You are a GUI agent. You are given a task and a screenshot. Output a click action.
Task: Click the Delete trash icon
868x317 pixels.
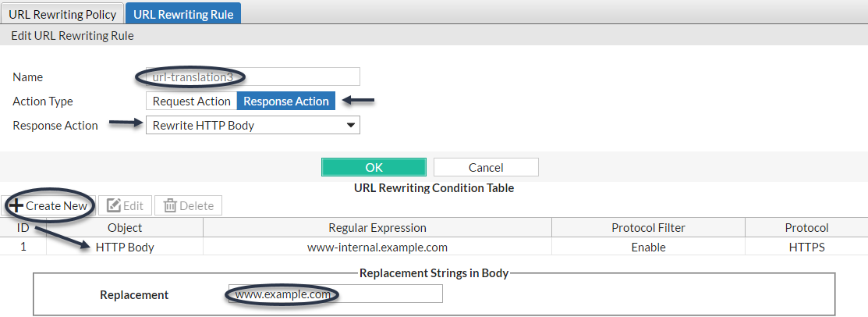[170, 206]
